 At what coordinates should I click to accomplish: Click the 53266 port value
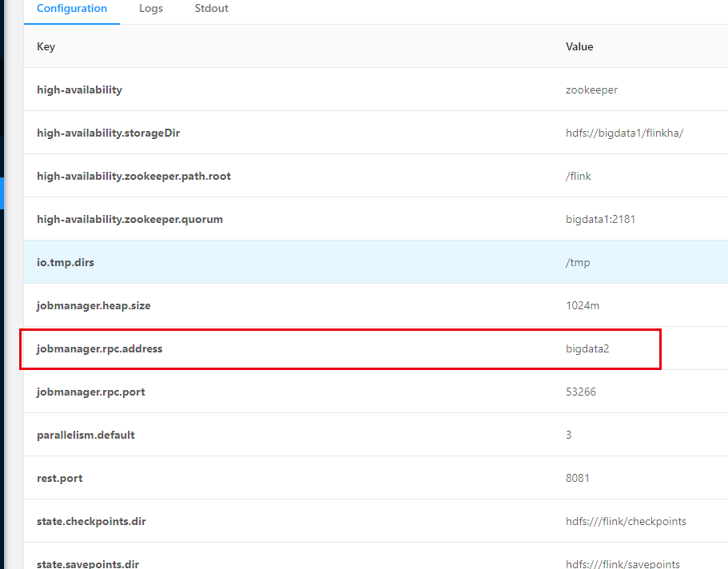(x=581, y=392)
